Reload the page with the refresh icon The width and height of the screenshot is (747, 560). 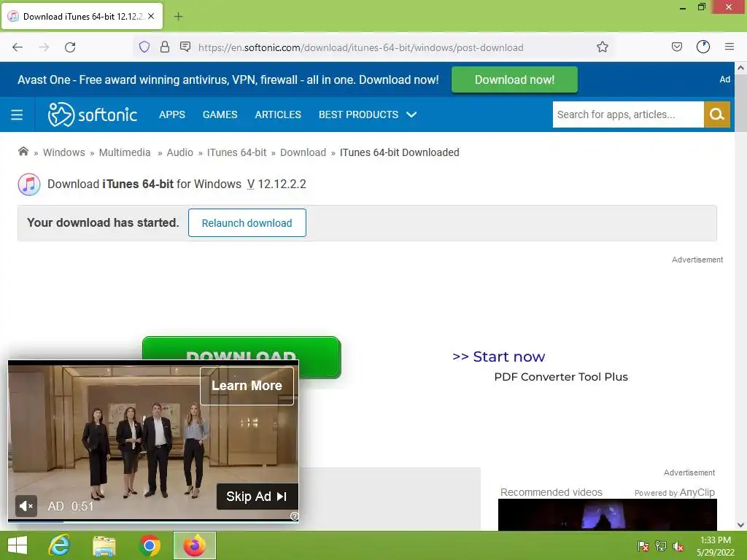pyautogui.click(x=70, y=47)
